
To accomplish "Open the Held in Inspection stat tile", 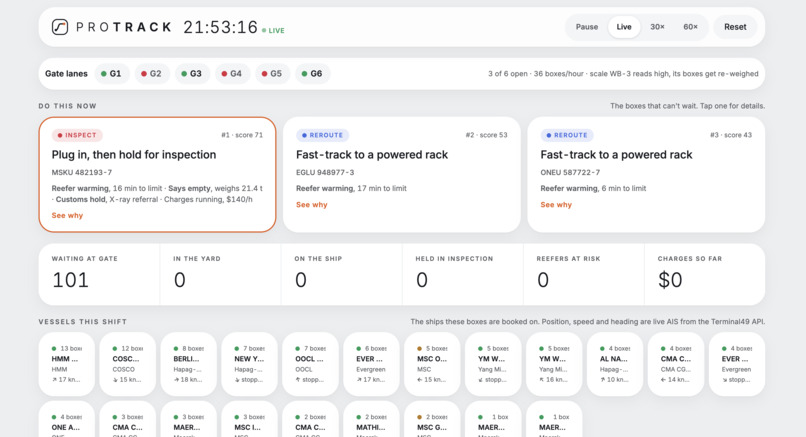I will click(463, 275).
